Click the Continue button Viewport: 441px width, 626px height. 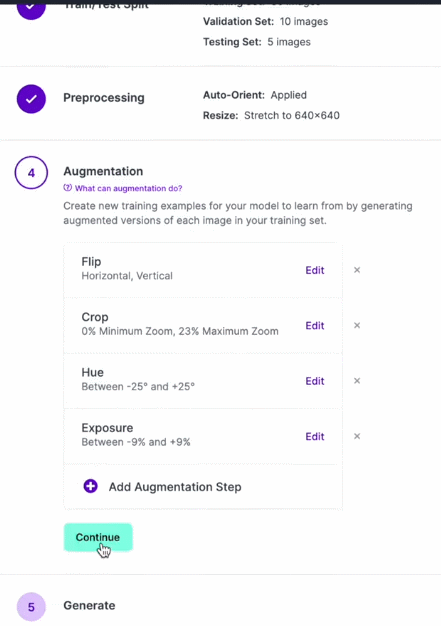point(98,537)
